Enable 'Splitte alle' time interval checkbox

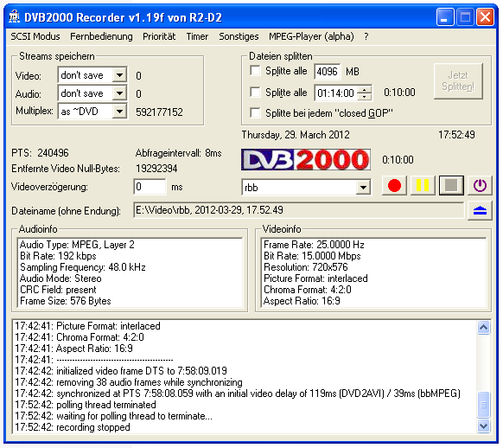pos(255,92)
